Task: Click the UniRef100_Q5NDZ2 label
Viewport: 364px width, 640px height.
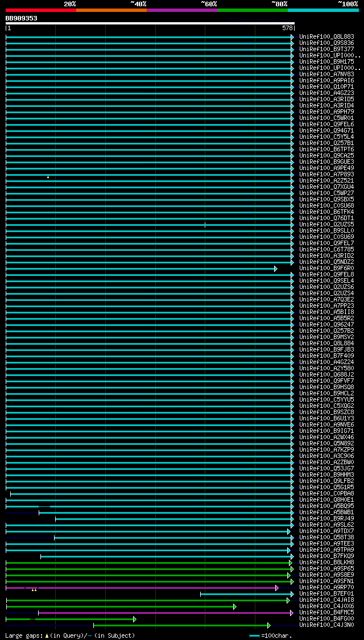Action: [x=326, y=262]
